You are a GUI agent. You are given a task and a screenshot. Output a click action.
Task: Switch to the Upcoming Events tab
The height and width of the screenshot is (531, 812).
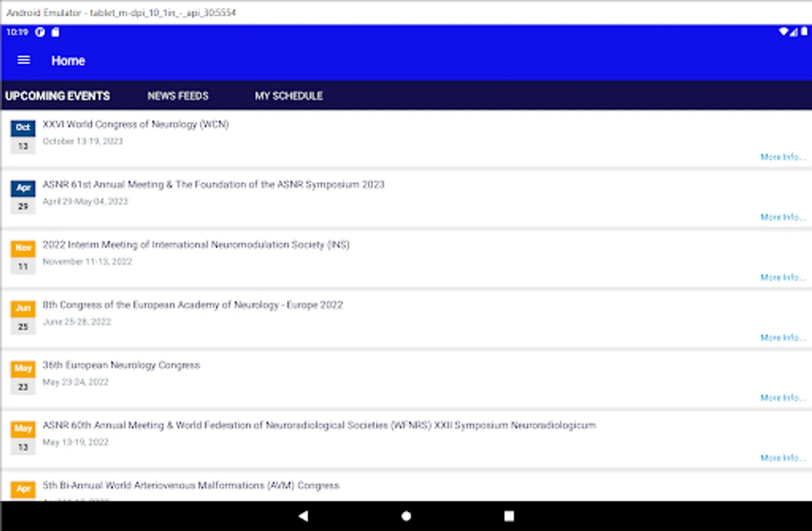tap(57, 96)
